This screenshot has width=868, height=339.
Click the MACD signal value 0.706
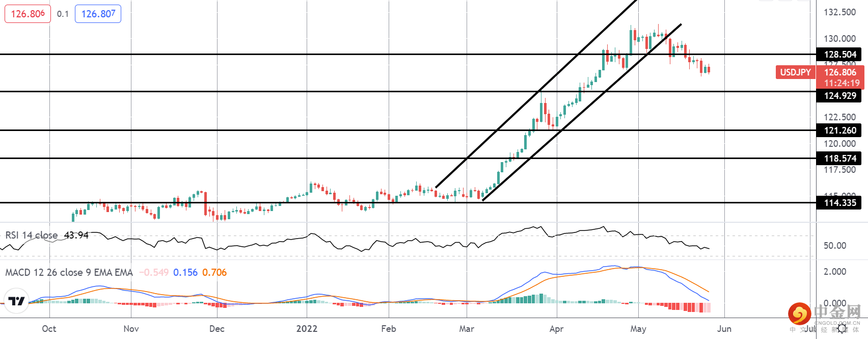point(214,272)
